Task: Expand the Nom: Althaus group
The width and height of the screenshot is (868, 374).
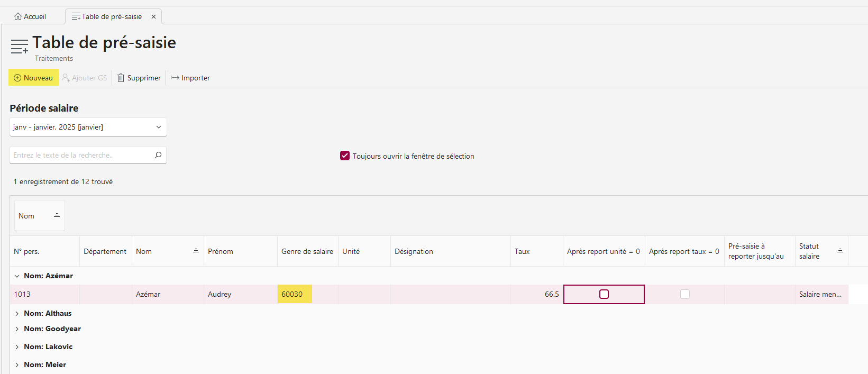Action: tap(17, 313)
